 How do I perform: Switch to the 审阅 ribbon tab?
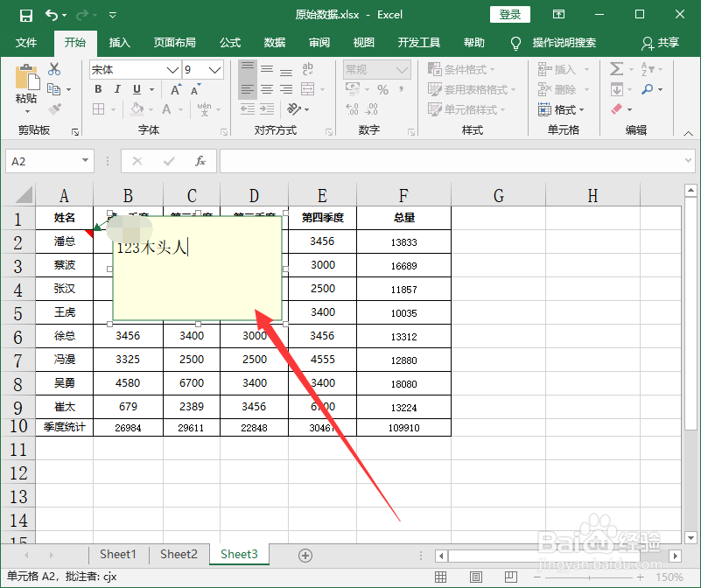click(319, 43)
